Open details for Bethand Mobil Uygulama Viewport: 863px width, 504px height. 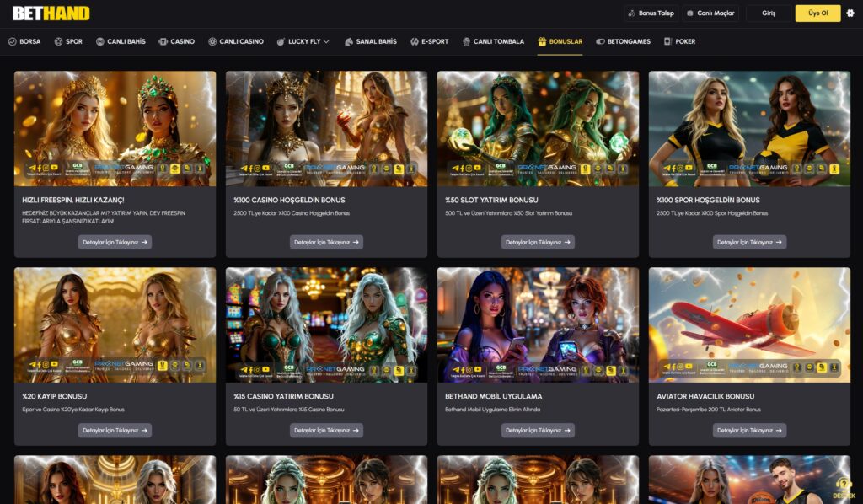(538, 431)
